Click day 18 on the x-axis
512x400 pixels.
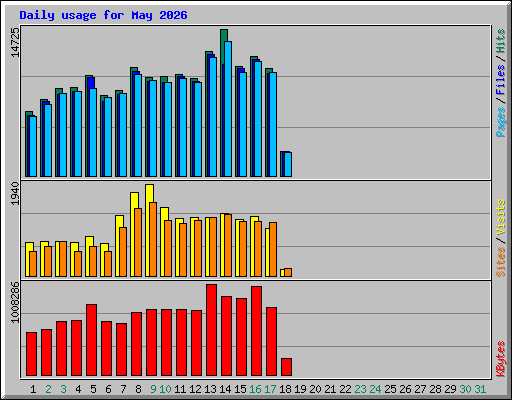tap(285, 389)
